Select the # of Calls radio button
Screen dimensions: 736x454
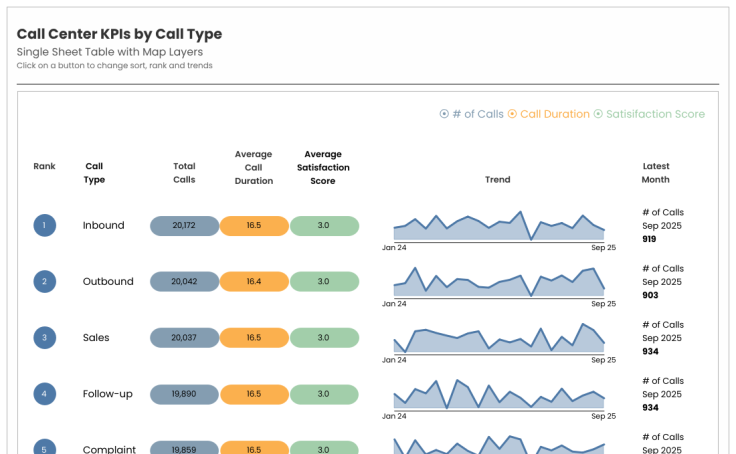click(x=444, y=114)
